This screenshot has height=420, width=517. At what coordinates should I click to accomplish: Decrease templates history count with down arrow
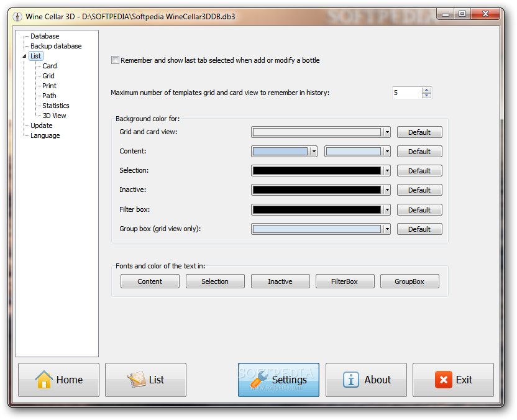(x=427, y=95)
